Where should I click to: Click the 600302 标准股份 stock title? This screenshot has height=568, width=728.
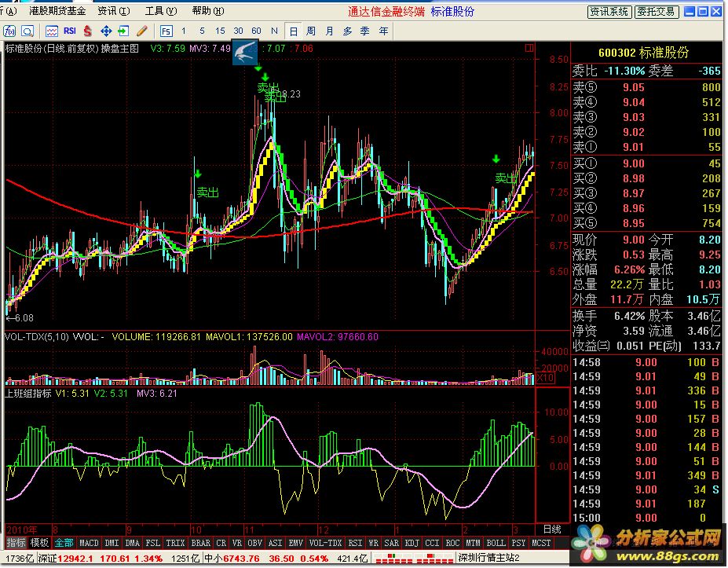(643, 53)
